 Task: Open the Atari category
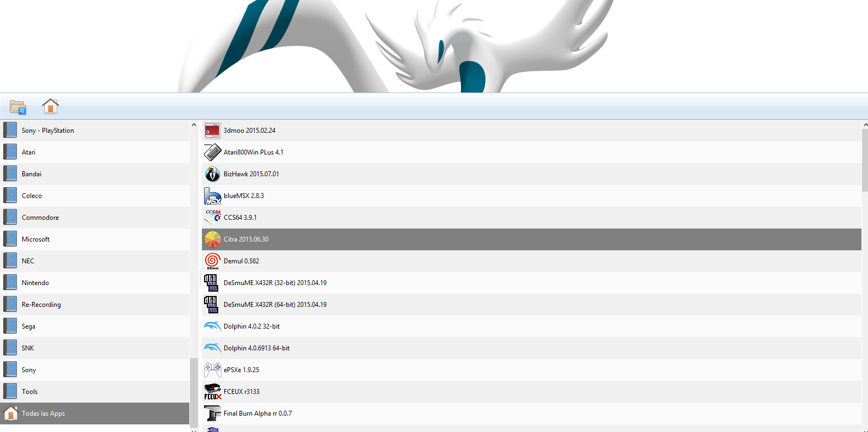tap(95, 152)
